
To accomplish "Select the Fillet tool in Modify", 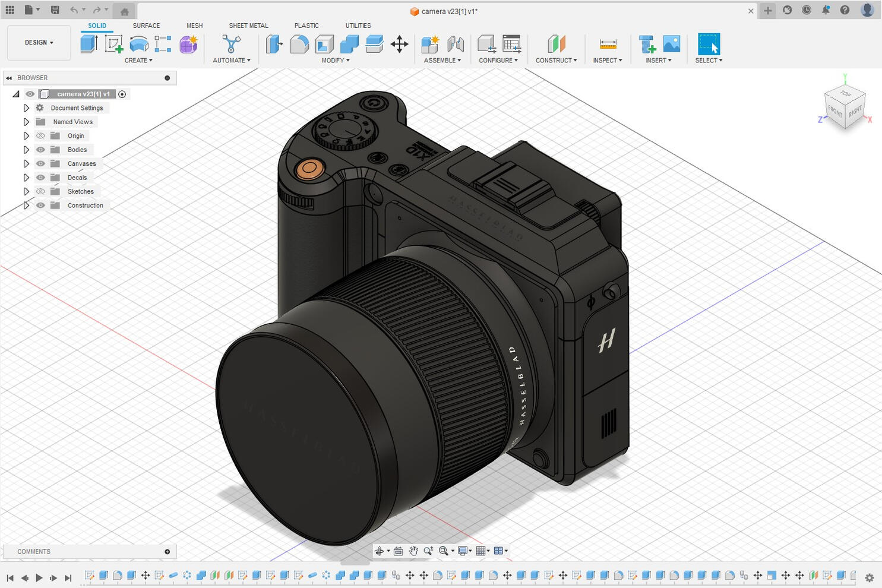I will [x=299, y=44].
